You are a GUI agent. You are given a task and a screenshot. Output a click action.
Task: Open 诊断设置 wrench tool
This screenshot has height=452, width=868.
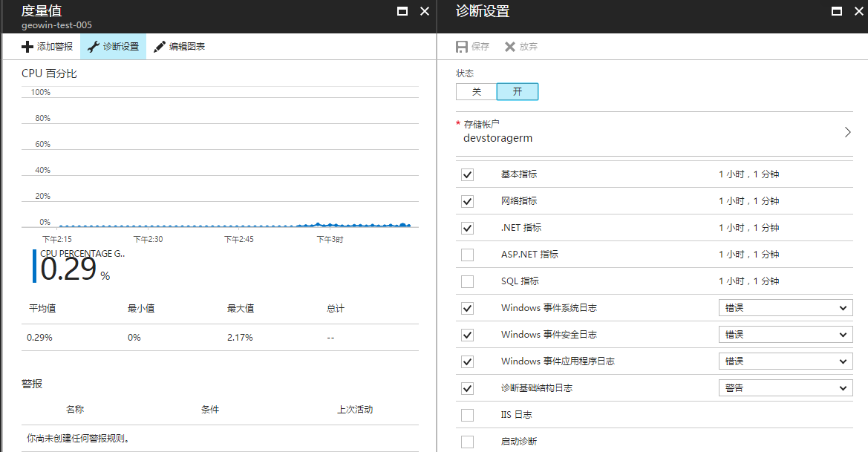pyautogui.click(x=93, y=47)
